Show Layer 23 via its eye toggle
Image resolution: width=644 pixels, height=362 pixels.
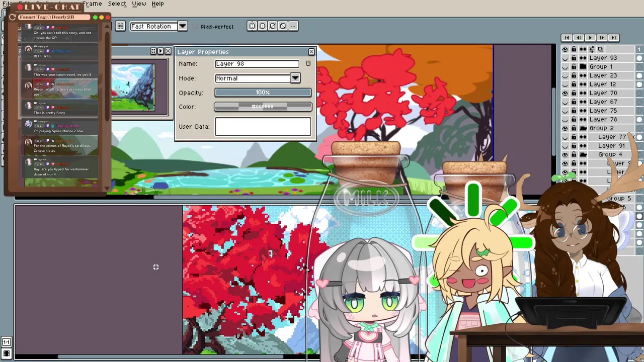[565, 75]
